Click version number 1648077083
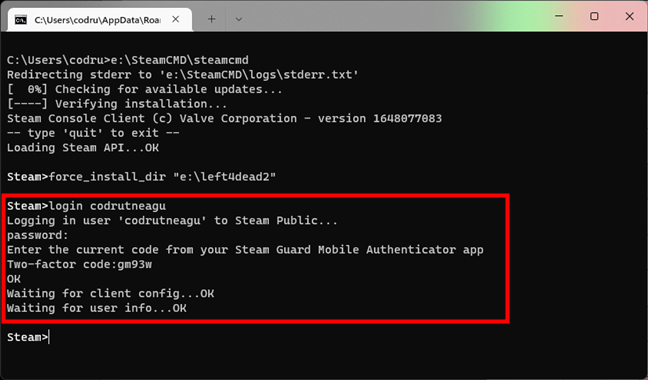This screenshot has height=380, width=648. (407, 119)
